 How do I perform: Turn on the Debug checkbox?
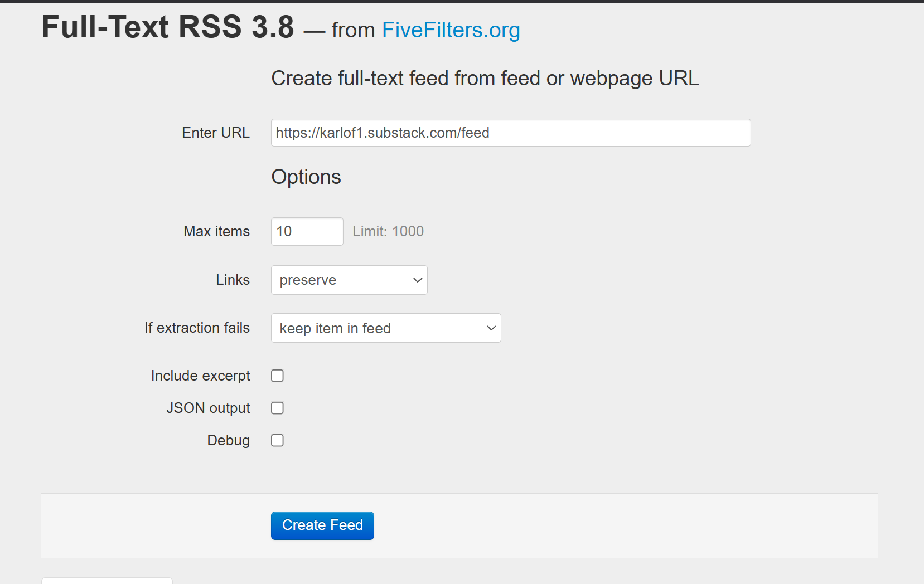pyautogui.click(x=277, y=440)
